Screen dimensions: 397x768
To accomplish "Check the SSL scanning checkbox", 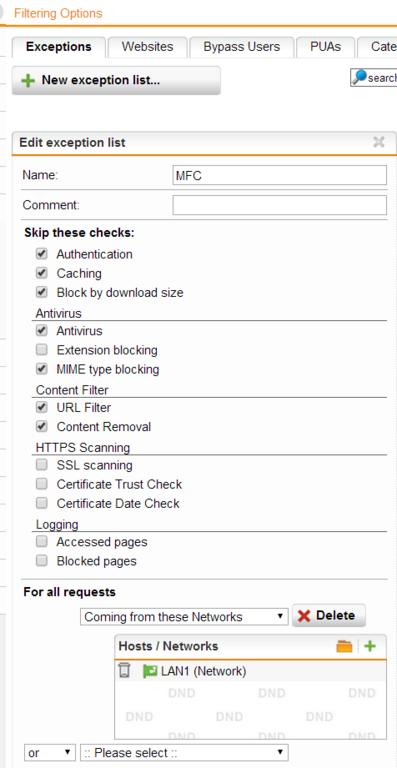I will tap(42, 464).
